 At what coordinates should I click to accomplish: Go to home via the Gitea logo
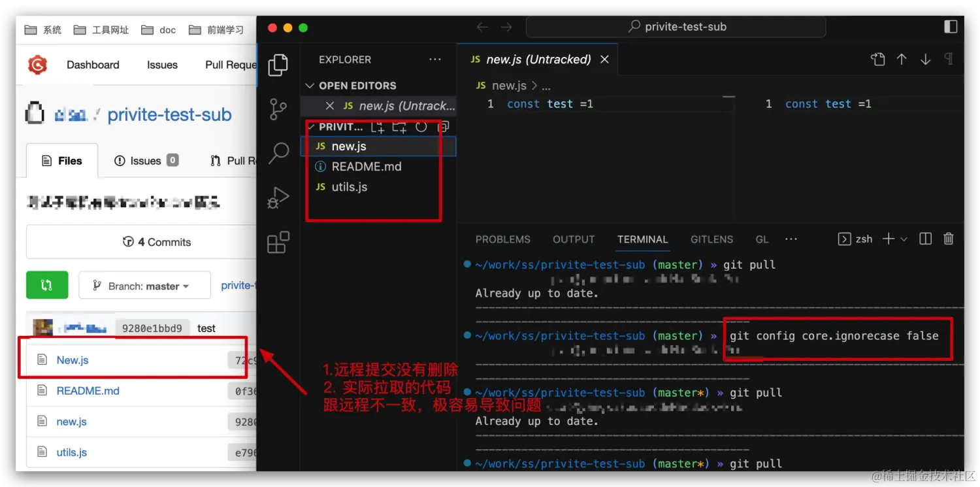point(38,65)
